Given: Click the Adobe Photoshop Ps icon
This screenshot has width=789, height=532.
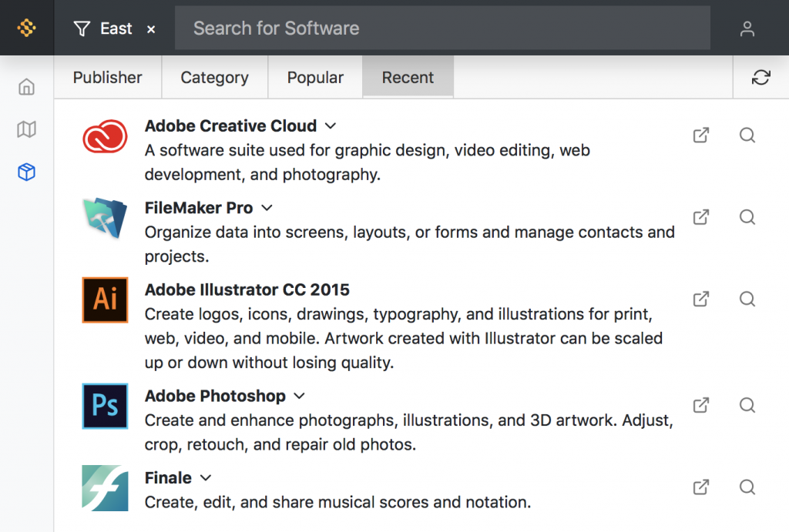Looking at the screenshot, I should [105, 406].
